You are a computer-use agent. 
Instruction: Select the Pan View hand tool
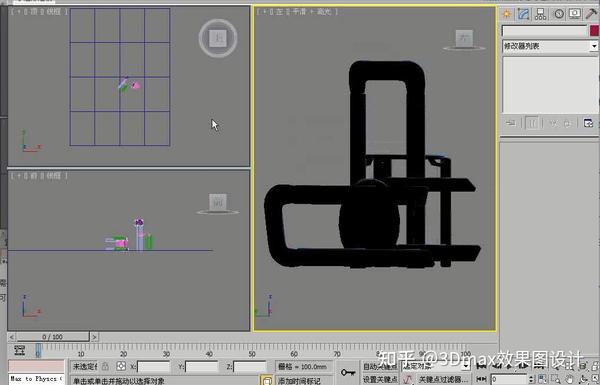[570, 380]
